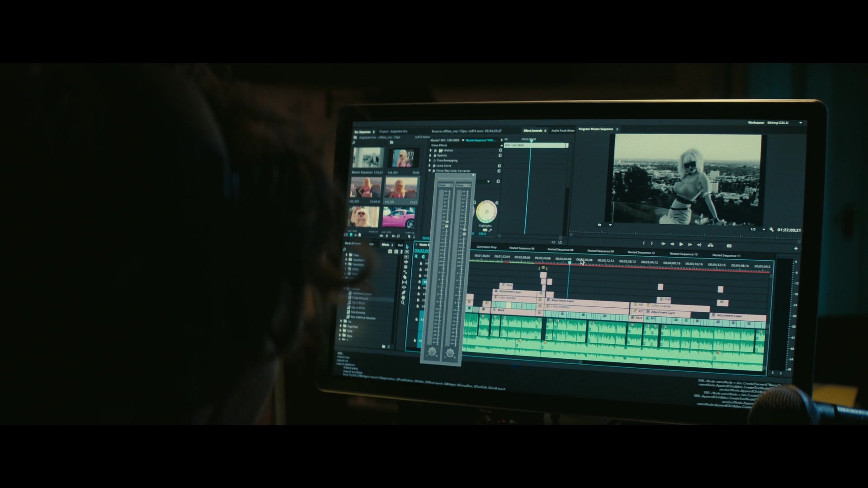This screenshot has height=488, width=868.
Task: Reset the Three-Way Color Corrector effect
Action: click(x=499, y=171)
